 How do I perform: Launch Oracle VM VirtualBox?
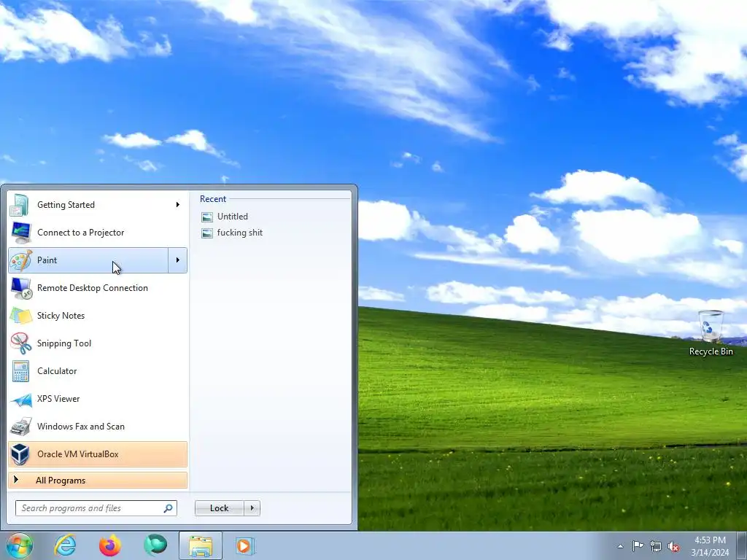97,454
